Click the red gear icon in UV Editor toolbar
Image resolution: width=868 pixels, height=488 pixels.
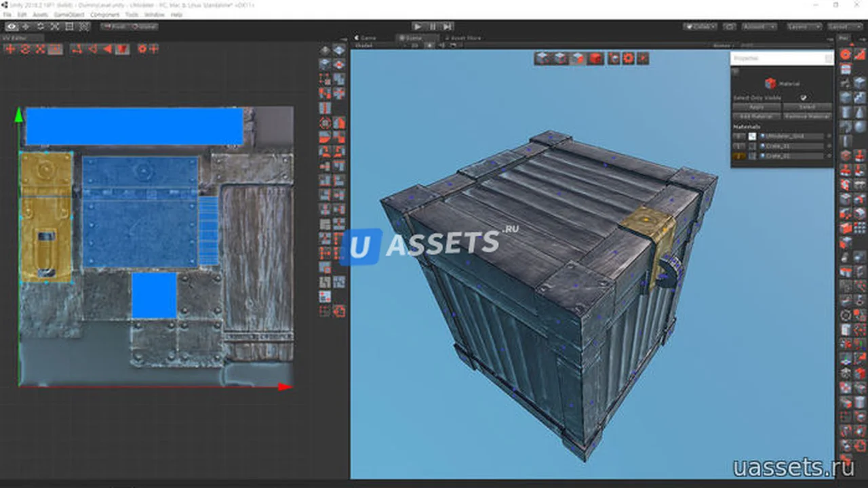pos(142,49)
